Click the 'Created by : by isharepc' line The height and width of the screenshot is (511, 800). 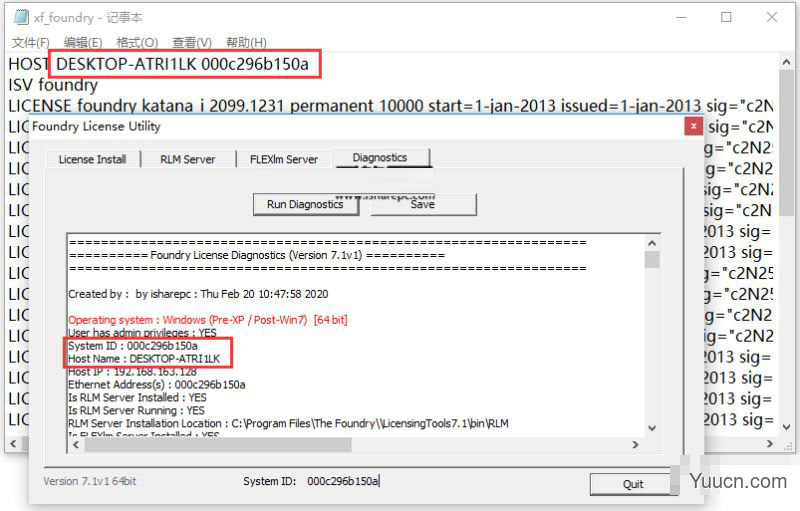pos(198,294)
